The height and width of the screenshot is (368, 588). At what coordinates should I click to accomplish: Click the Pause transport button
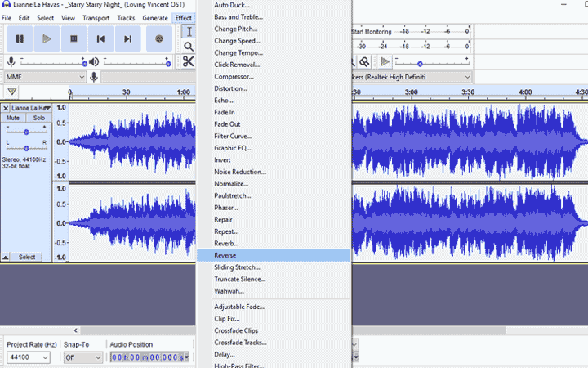[x=20, y=38]
